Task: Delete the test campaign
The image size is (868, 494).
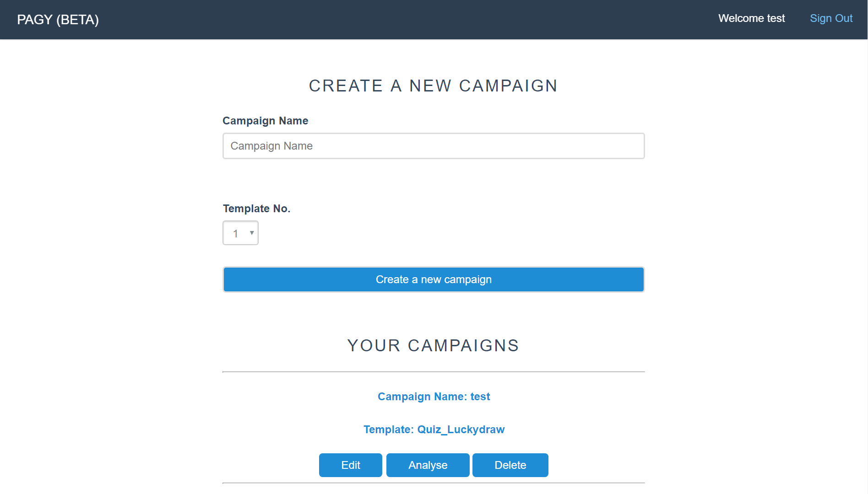Action: coord(510,465)
